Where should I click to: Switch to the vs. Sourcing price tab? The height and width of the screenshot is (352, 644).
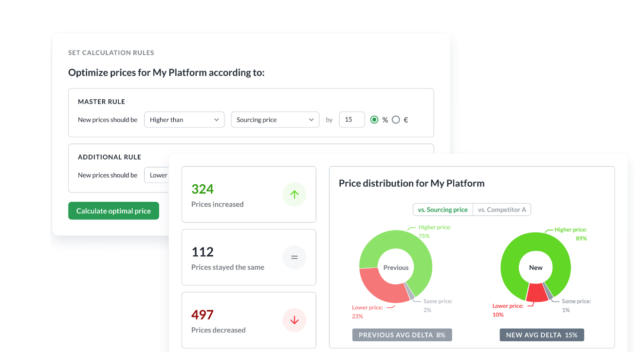coord(442,209)
